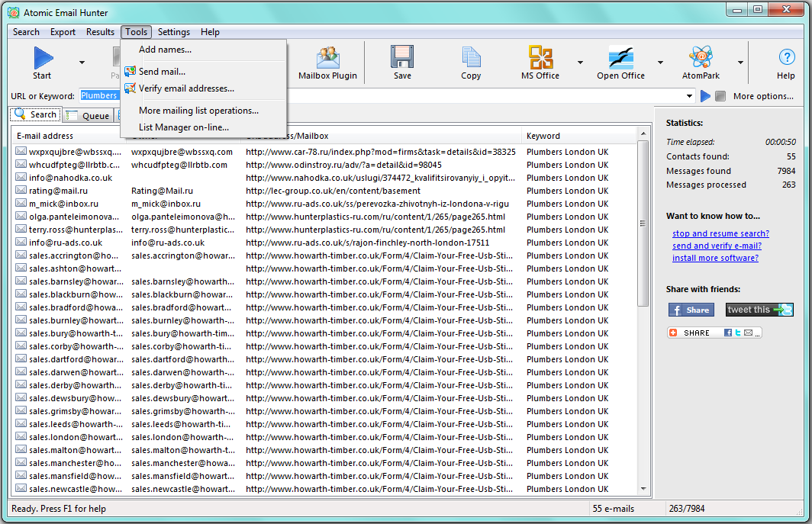This screenshot has height=524, width=812.
Task: Click the magnifier icon on the Search tab
Action: (x=20, y=114)
